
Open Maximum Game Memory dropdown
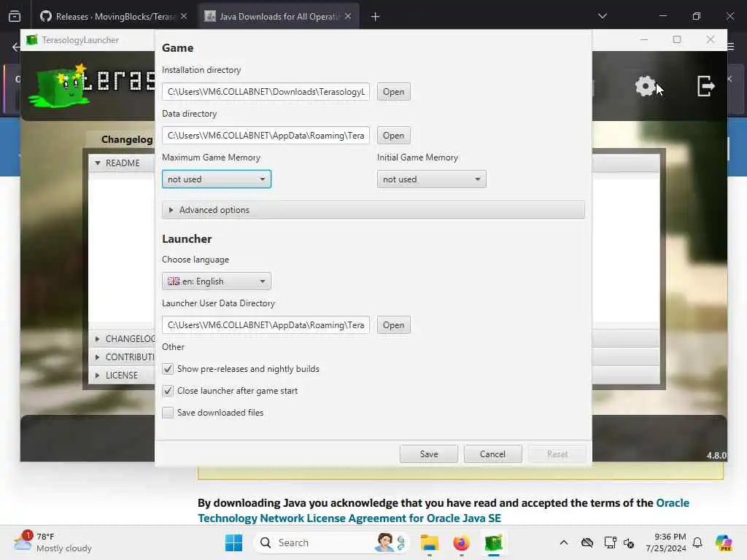pyautogui.click(x=217, y=179)
